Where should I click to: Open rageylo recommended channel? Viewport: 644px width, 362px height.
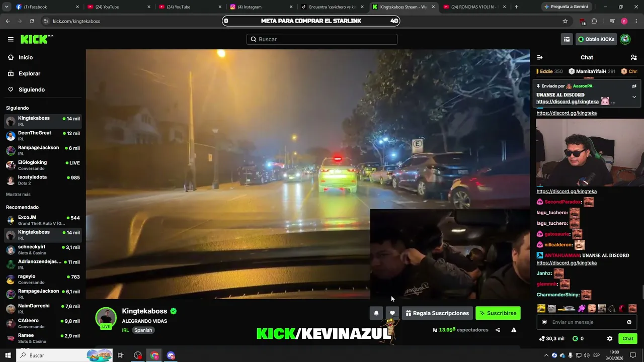43,279
